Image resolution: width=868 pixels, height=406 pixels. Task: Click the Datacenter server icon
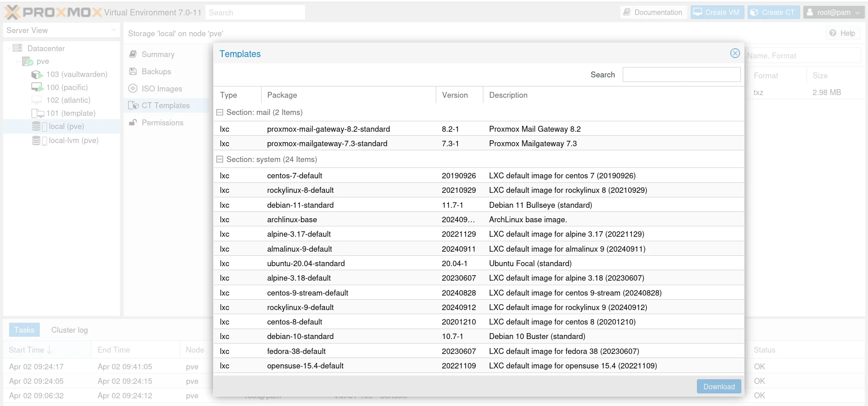[x=18, y=48]
